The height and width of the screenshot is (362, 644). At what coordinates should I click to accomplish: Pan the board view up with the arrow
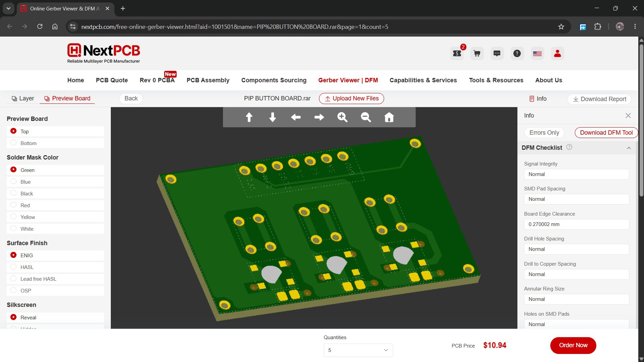[x=249, y=117]
